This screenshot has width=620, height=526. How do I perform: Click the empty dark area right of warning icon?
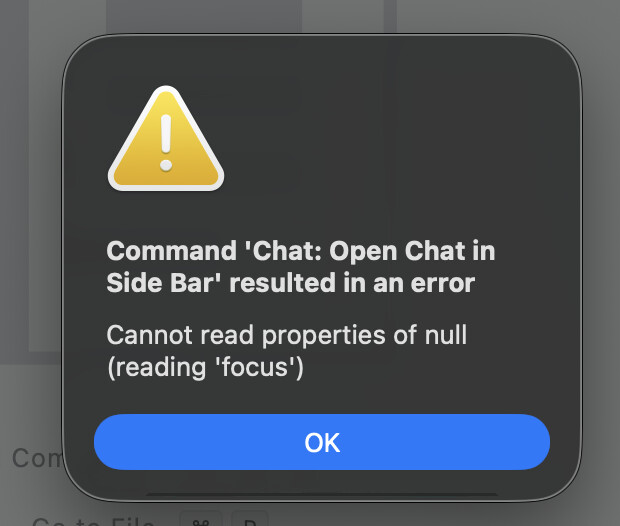coord(395,138)
